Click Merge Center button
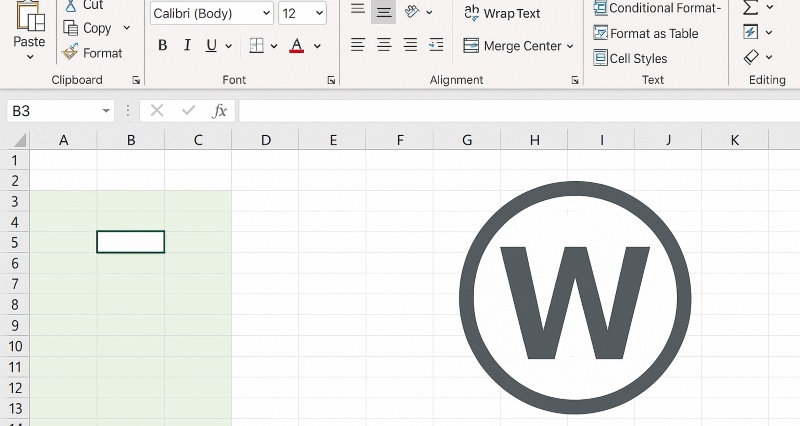800x426 pixels. point(512,46)
